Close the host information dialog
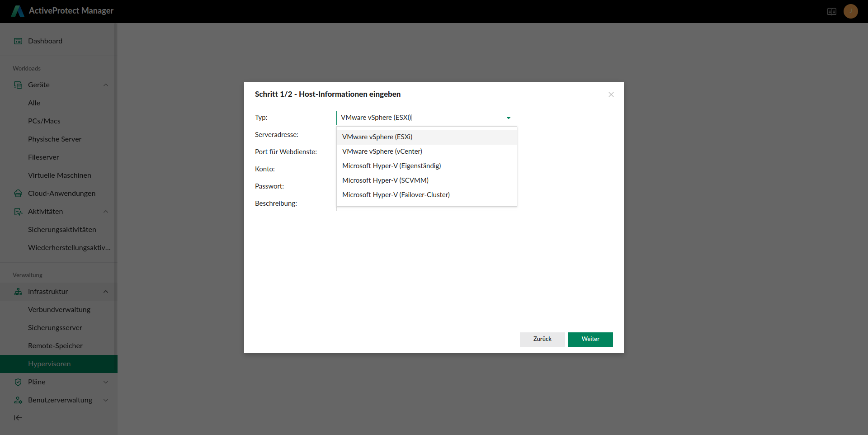This screenshot has width=868, height=435. click(611, 95)
